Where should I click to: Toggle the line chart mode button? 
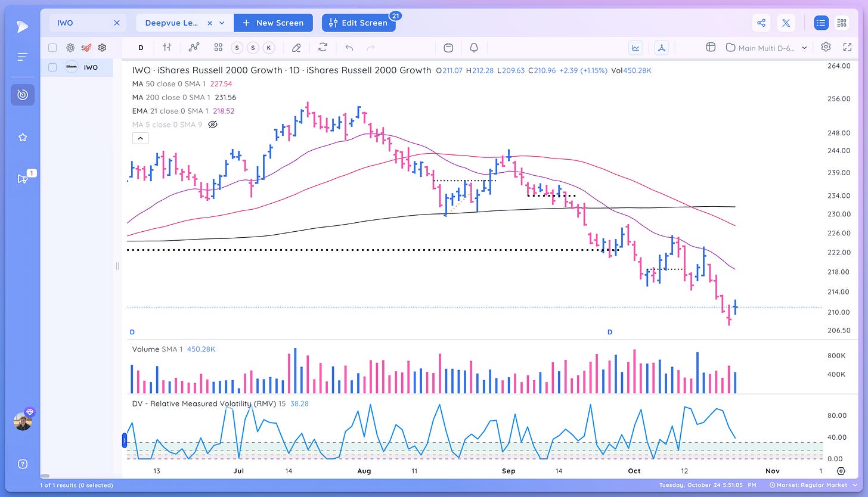pos(636,48)
